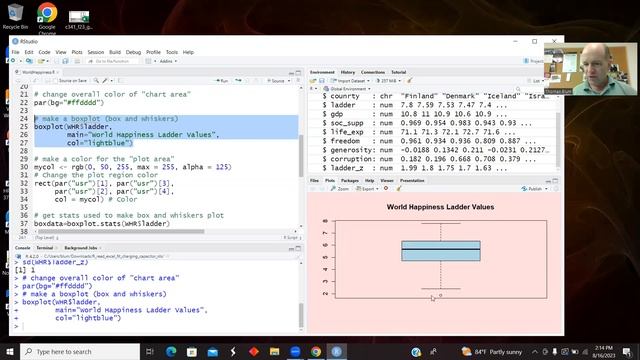
Task: Switch to the Connections tab
Action: [x=373, y=72]
